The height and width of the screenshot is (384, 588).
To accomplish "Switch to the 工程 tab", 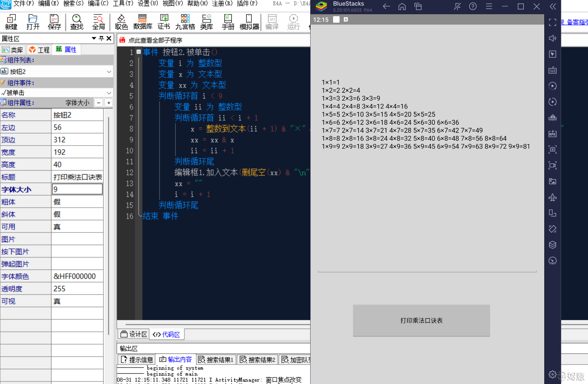I will coord(39,50).
